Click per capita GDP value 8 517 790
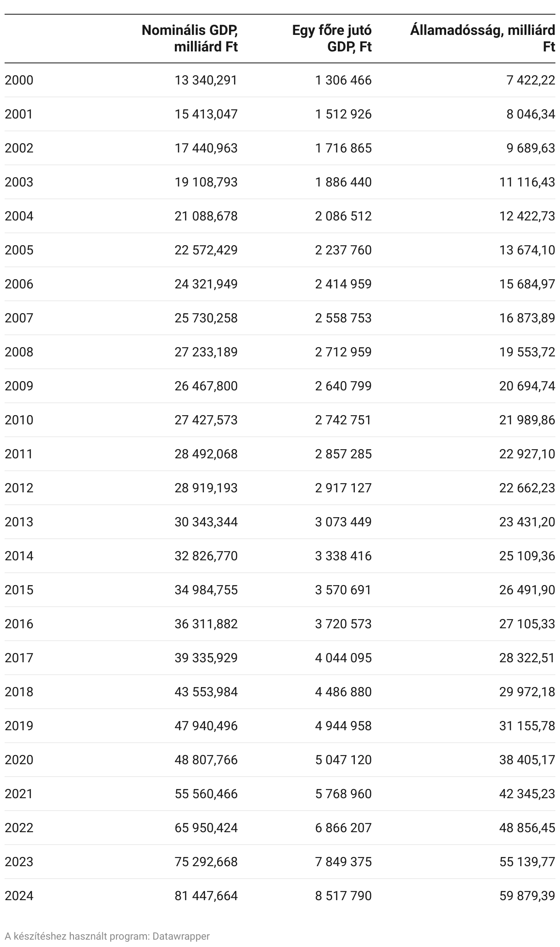The width and height of the screenshot is (560, 947). pyautogui.click(x=343, y=896)
